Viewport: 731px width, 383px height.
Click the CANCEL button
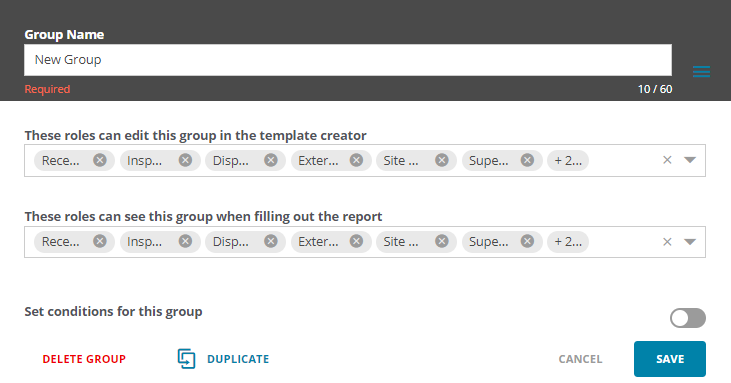click(580, 359)
